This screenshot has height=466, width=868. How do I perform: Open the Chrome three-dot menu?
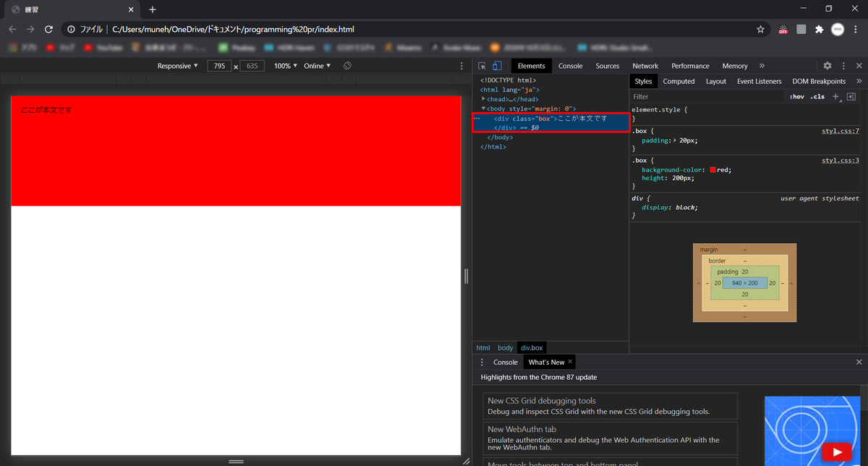tap(856, 30)
